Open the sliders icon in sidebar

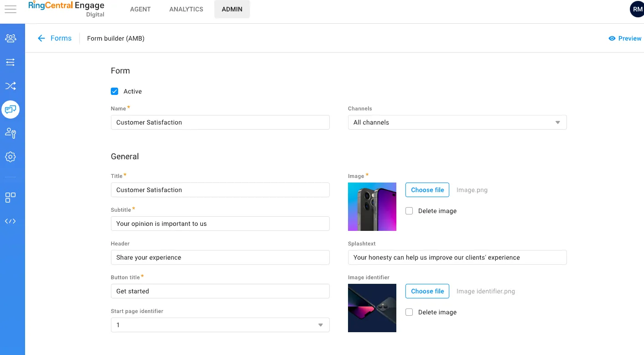click(x=10, y=62)
